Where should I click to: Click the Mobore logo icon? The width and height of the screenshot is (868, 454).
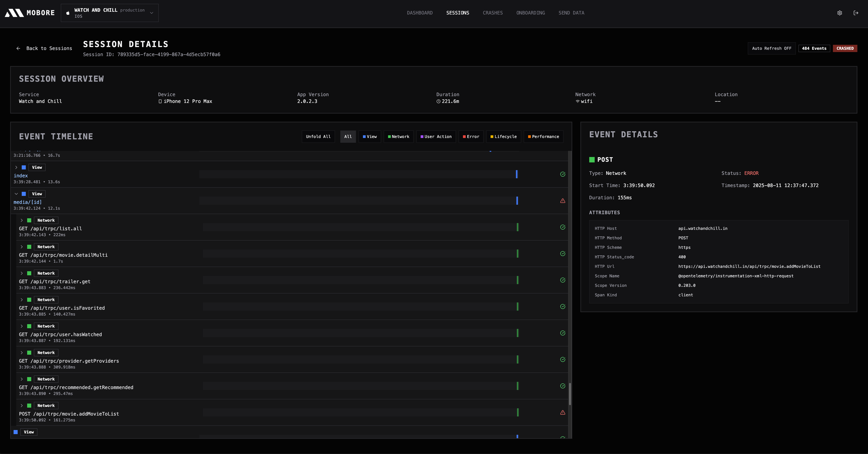[14, 13]
